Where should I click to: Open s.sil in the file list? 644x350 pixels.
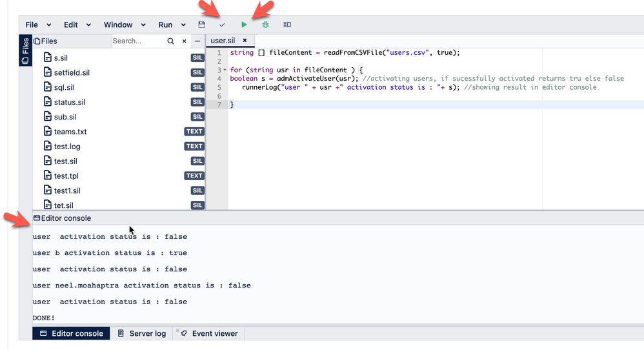point(61,58)
